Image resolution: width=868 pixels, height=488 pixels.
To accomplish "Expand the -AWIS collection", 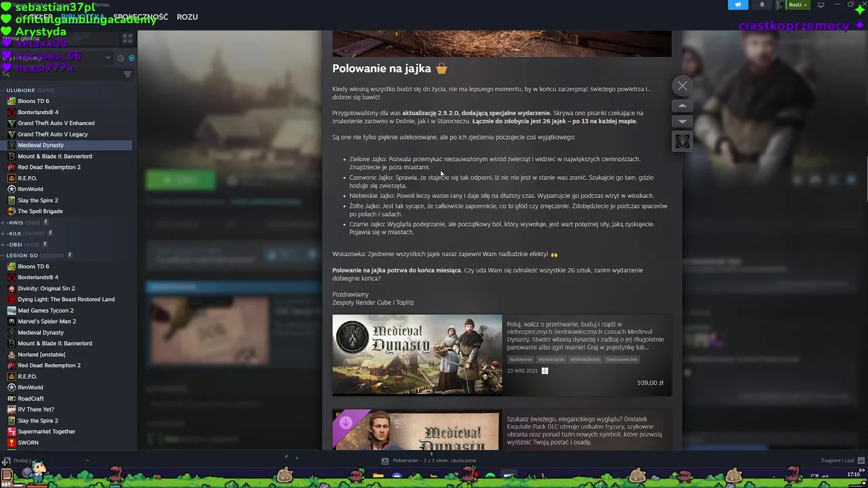I will (x=3, y=222).
